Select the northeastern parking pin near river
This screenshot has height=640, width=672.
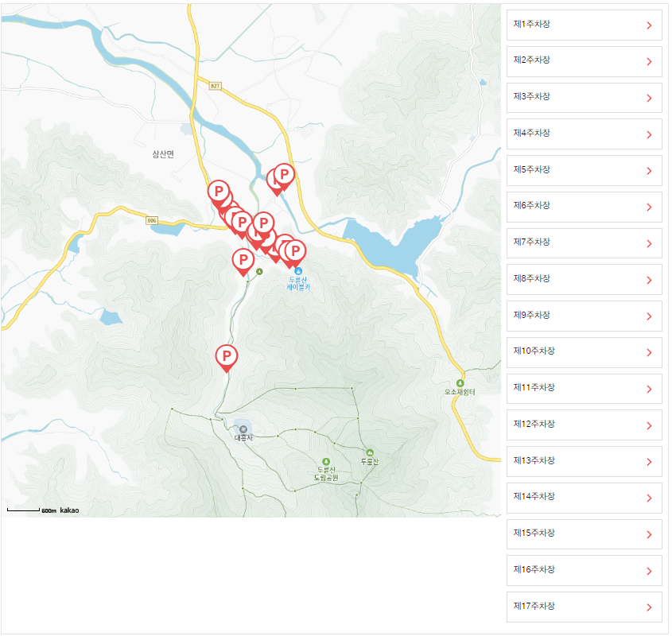(284, 176)
